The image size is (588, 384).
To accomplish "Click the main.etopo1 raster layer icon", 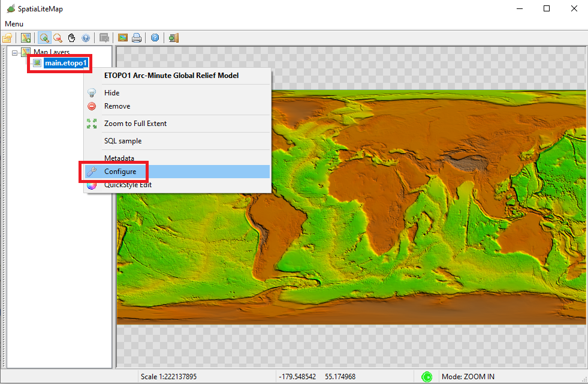I will pyautogui.click(x=37, y=63).
